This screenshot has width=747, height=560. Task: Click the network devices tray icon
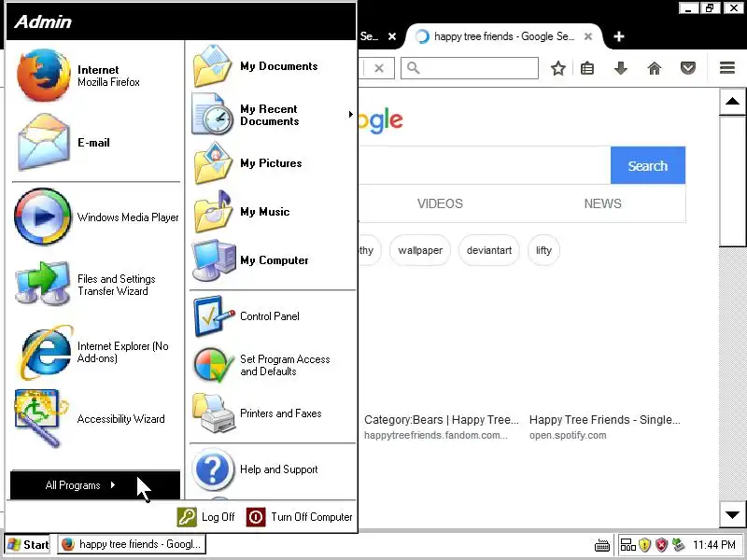[x=627, y=545]
